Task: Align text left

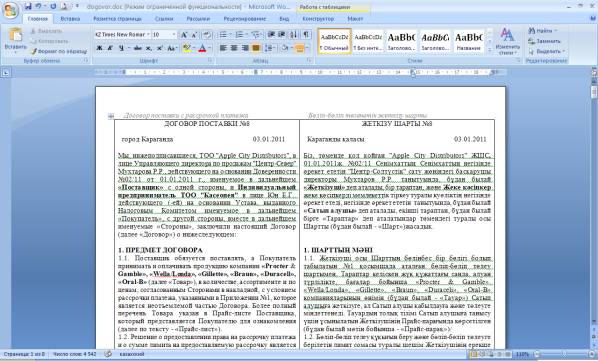Action: (x=223, y=48)
